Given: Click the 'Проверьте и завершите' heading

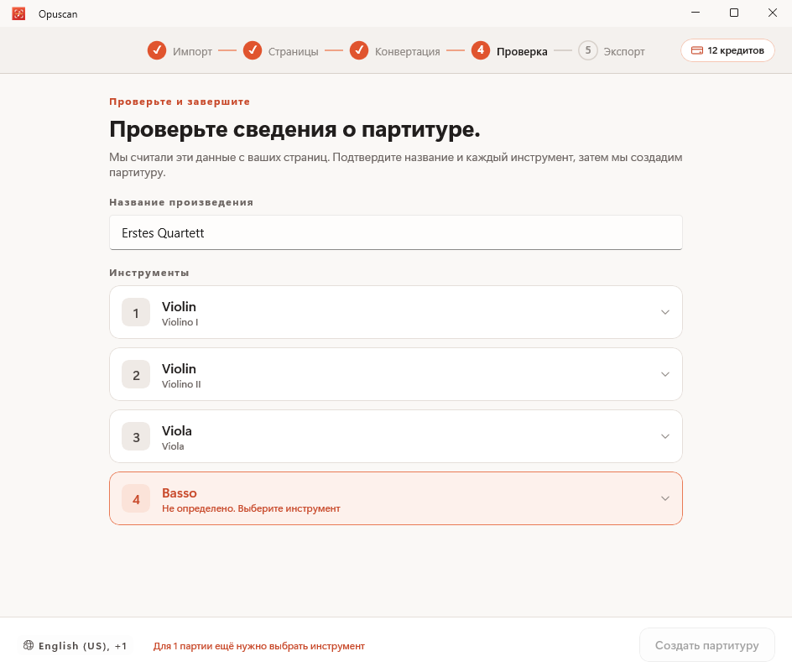Looking at the screenshot, I should click(180, 102).
